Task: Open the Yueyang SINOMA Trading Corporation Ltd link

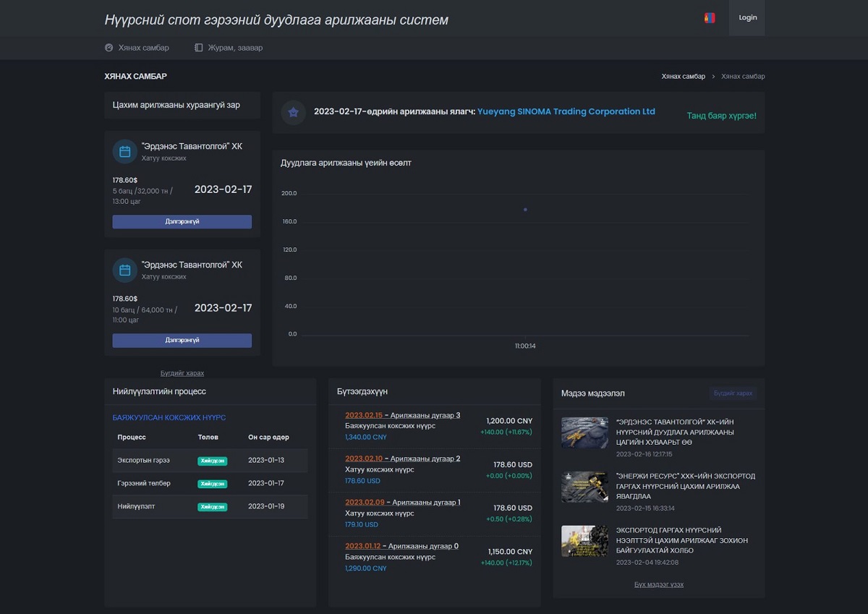Action: [x=566, y=112]
